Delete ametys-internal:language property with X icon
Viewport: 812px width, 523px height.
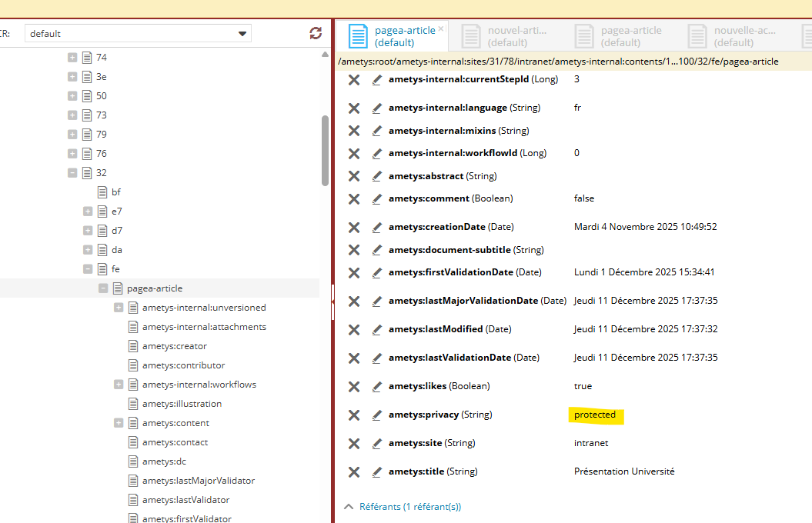click(354, 108)
